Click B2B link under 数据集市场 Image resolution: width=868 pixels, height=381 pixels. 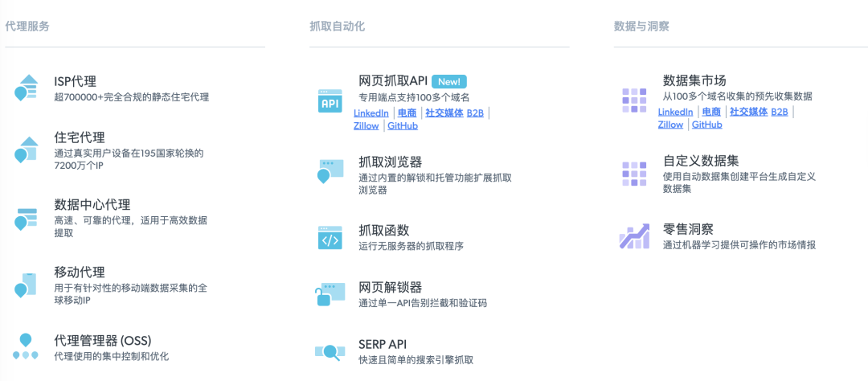780,111
